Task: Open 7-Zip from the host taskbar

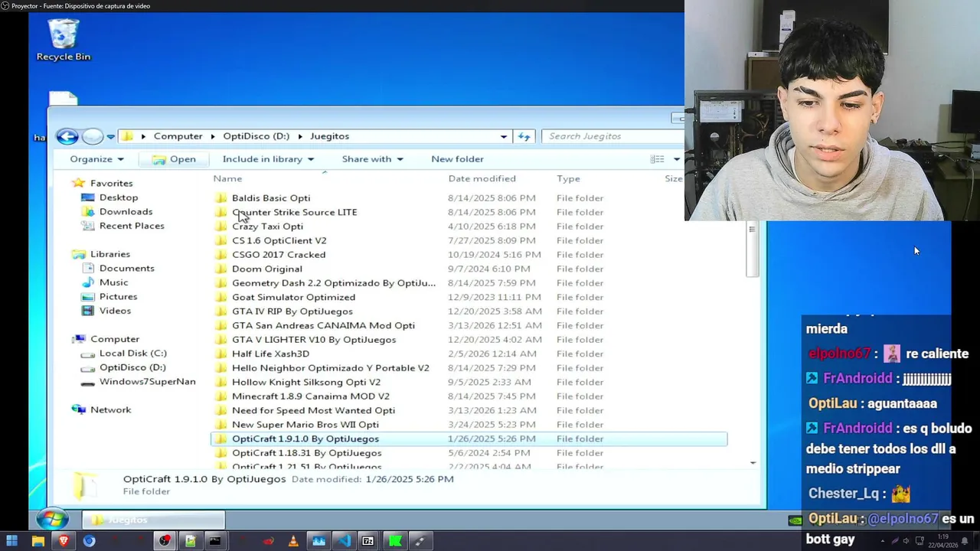Action: pyautogui.click(x=368, y=541)
